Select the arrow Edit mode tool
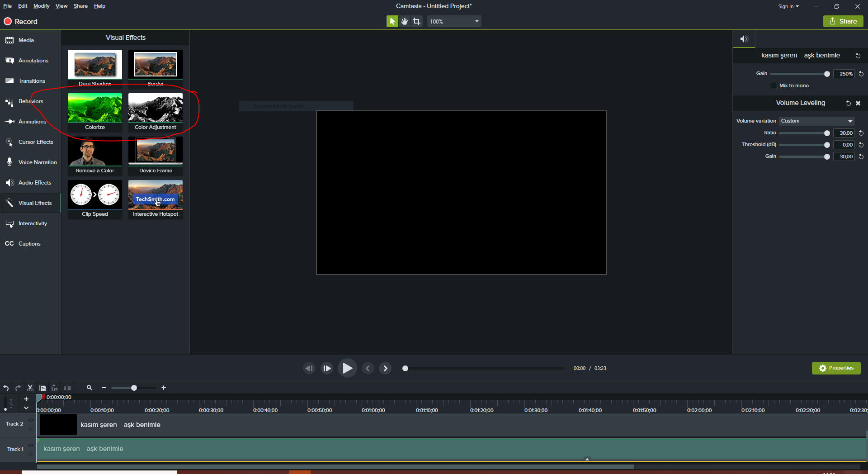 (x=392, y=21)
